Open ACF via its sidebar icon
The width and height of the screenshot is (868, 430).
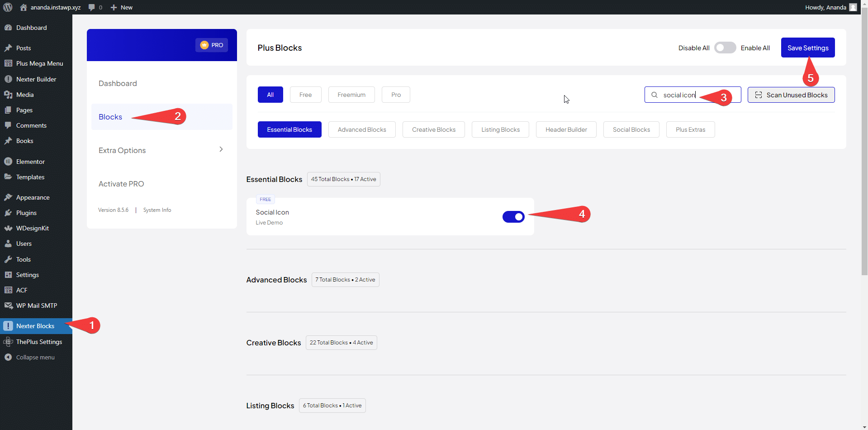click(9, 290)
